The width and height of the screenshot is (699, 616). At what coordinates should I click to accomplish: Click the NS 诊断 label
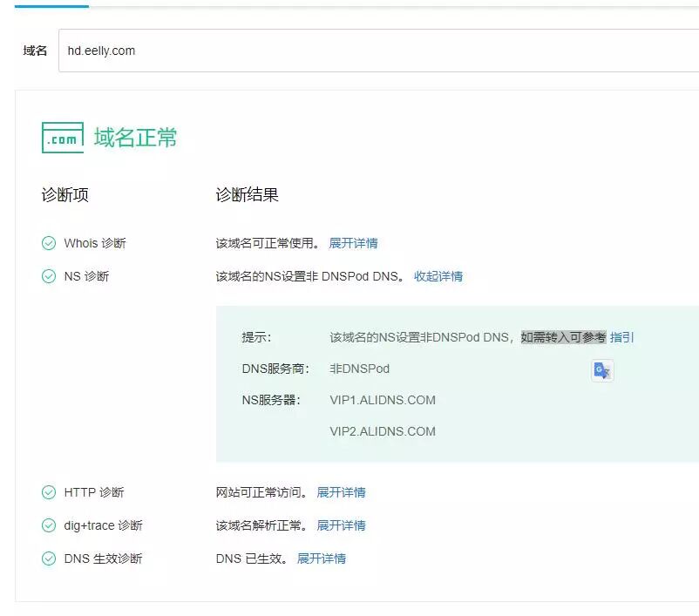[86, 276]
